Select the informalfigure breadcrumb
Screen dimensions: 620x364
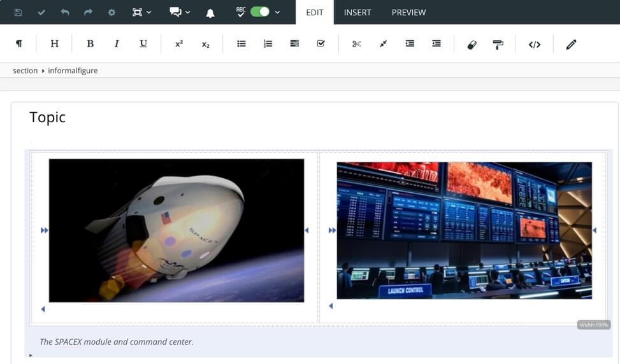tap(73, 71)
